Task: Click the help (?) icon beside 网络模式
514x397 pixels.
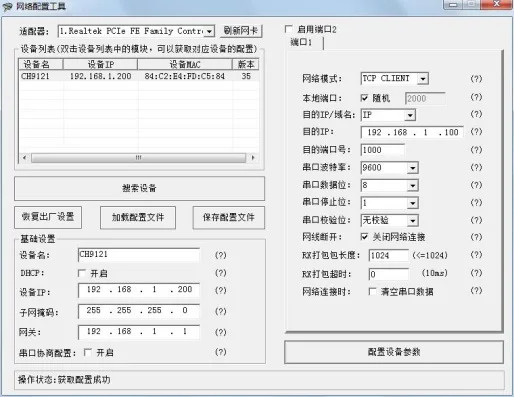Action: click(x=476, y=79)
